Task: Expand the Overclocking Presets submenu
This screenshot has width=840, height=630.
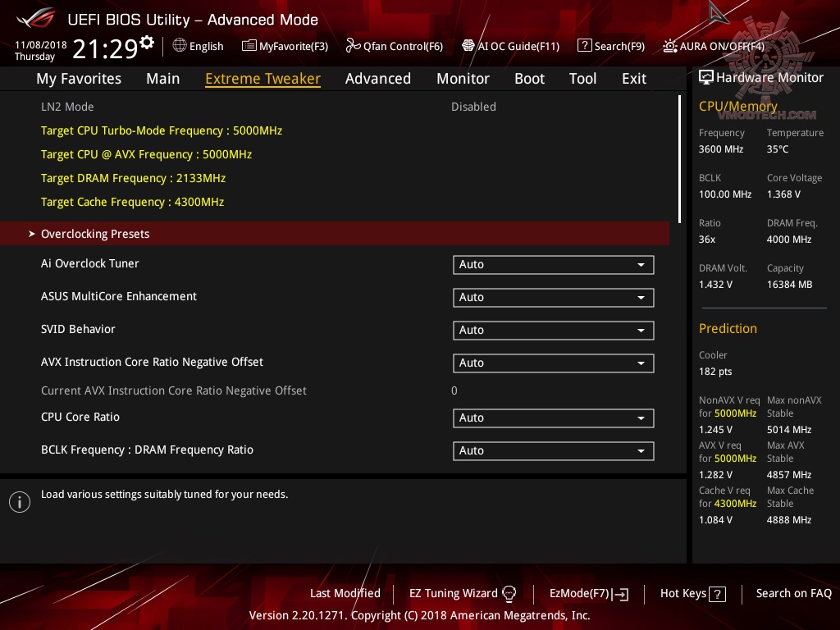Action: pyautogui.click(x=335, y=234)
